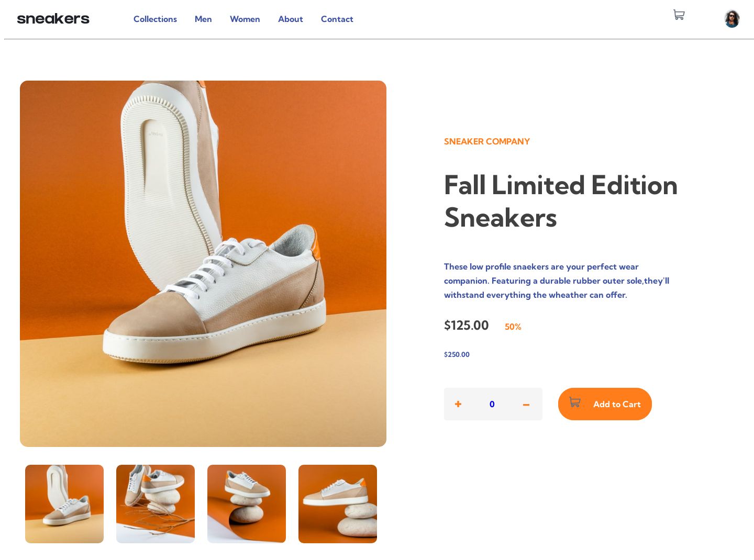The width and height of the screenshot is (754, 560).
Task: Click the Fall Limited Edition Sneakers title
Action: pyautogui.click(x=560, y=201)
